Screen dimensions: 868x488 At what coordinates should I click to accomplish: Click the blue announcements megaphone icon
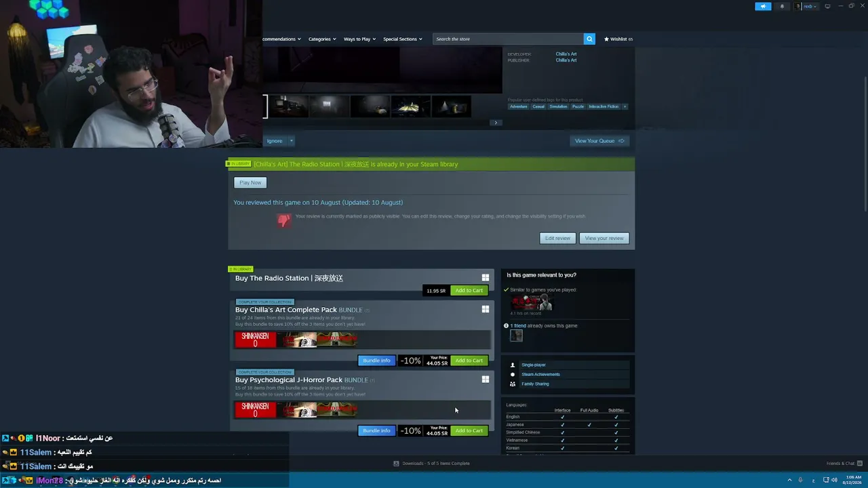pyautogui.click(x=763, y=6)
